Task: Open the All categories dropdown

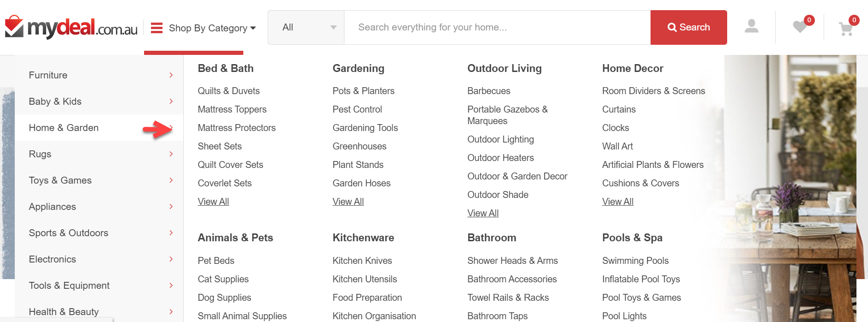Action: 306,28
